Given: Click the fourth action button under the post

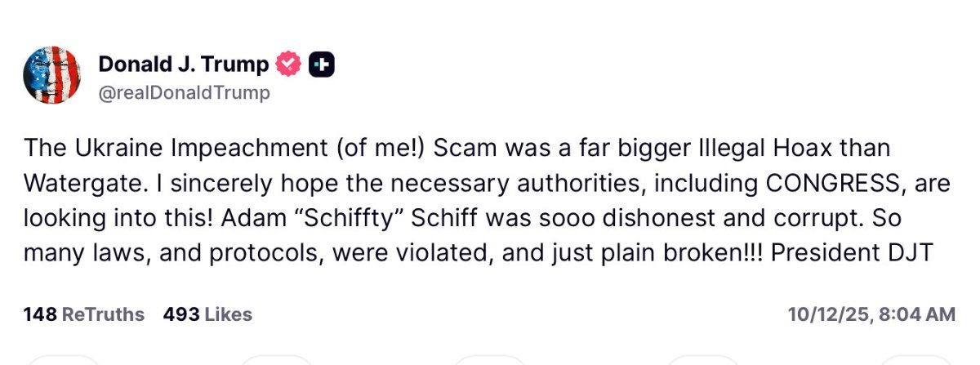Looking at the screenshot, I should [x=702, y=359].
